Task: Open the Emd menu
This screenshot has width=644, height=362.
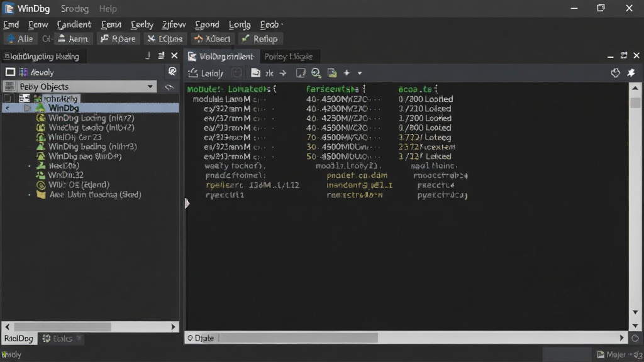Action: [x=11, y=25]
